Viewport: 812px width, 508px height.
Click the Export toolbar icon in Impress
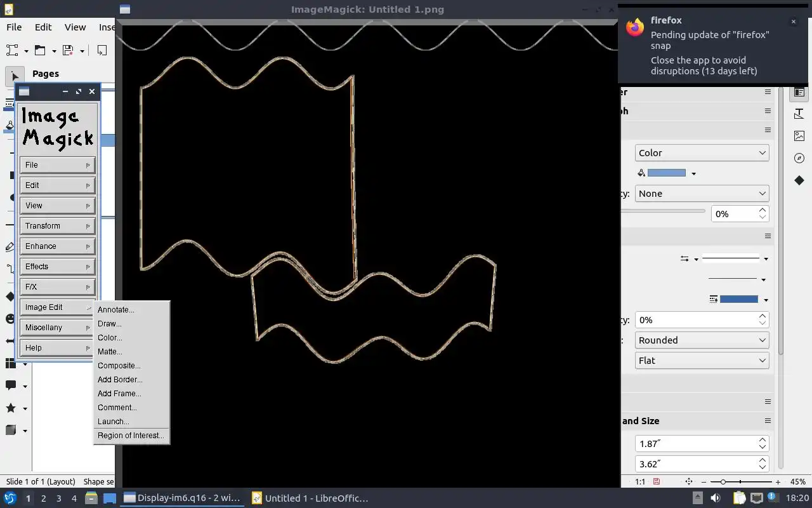101,51
